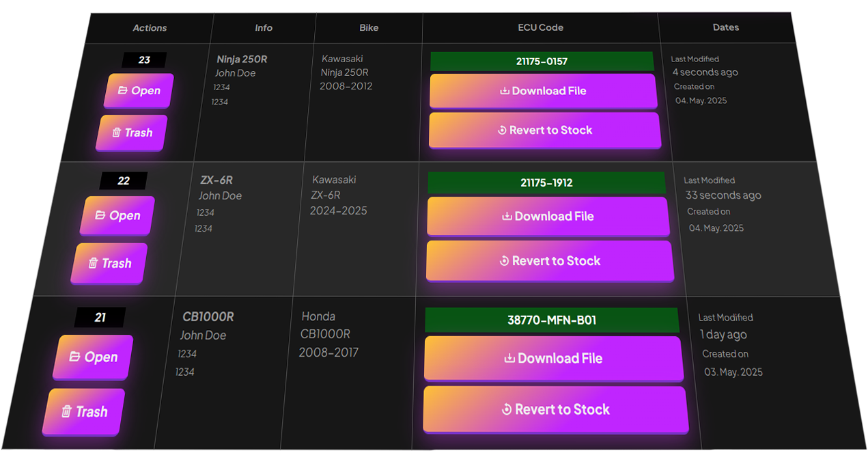The height and width of the screenshot is (466, 868).
Task: Select the ECU Code column header
Action: coord(540,27)
